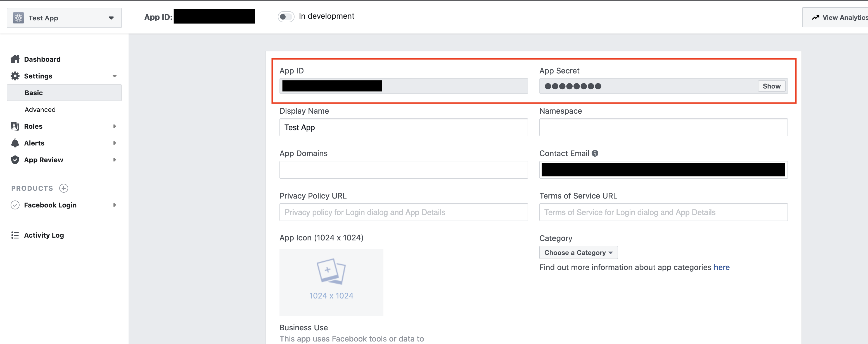Screen dimensions: 868x344
Task: Click the Roles badge icon
Action: click(x=15, y=126)
